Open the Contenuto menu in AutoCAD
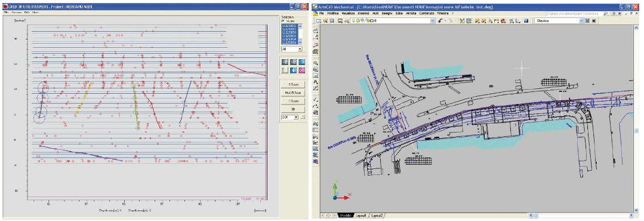Image resolution: width=644 pixels, height=221 pixels. pos(426,13)
